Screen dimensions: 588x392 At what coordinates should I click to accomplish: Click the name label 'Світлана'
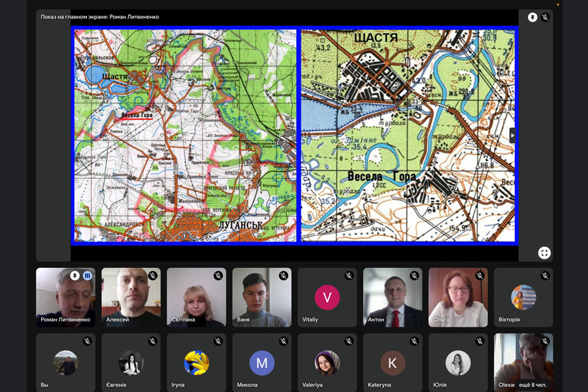click(183, 319)
